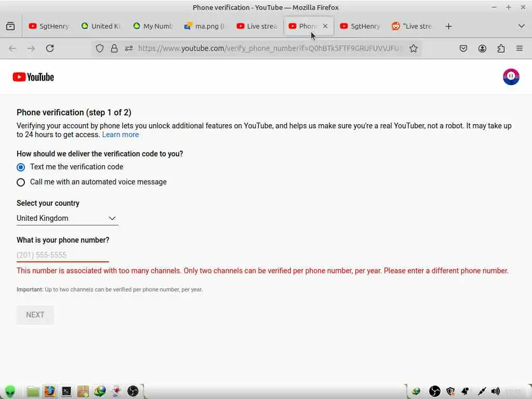Image resolution: width=532 pixels, height=399 pixels.
Task: List all tabs with chevron button
Action: pos(522,26)
